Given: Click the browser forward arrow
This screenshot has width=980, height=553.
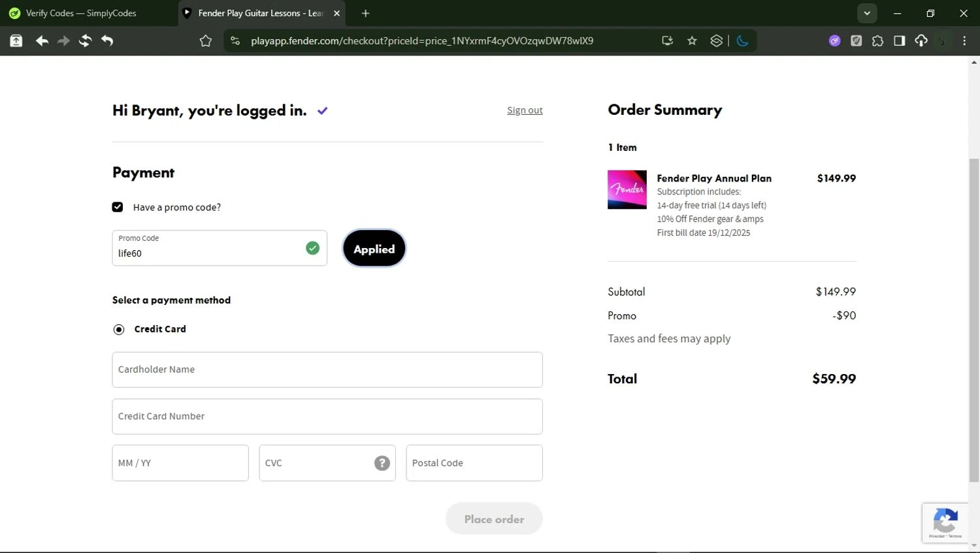Looking at the screenshot, I should click(63, 41).
